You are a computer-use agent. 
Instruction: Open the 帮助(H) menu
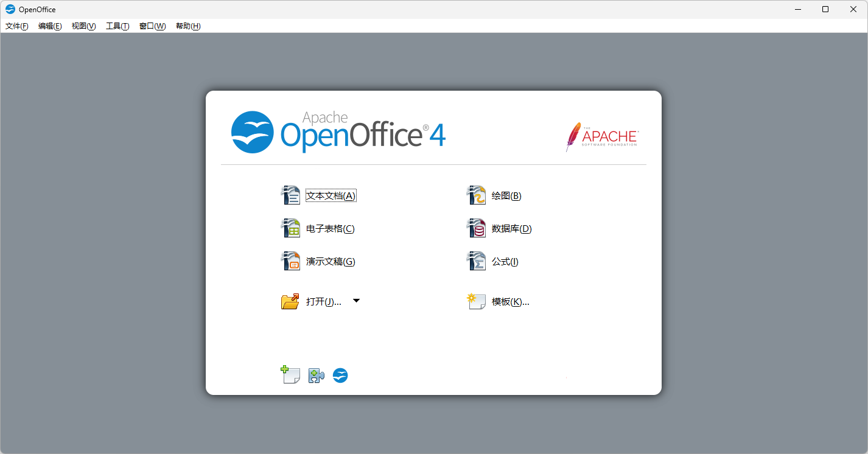[x=188, y=26]
